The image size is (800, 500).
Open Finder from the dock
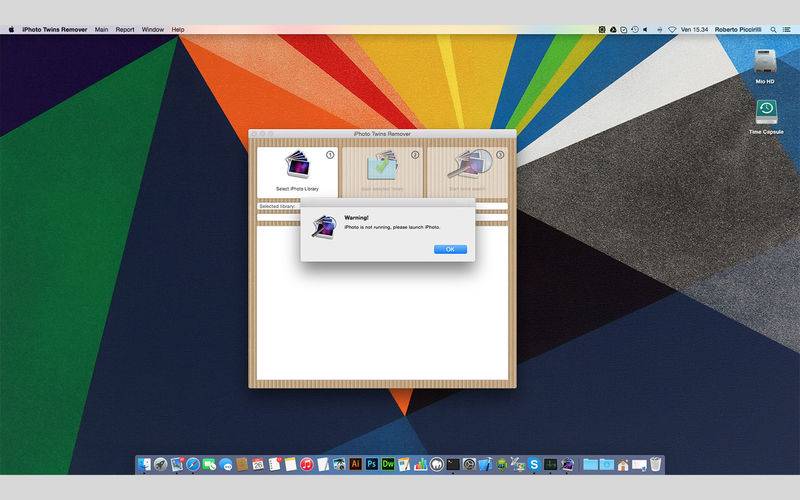[144, 464]
